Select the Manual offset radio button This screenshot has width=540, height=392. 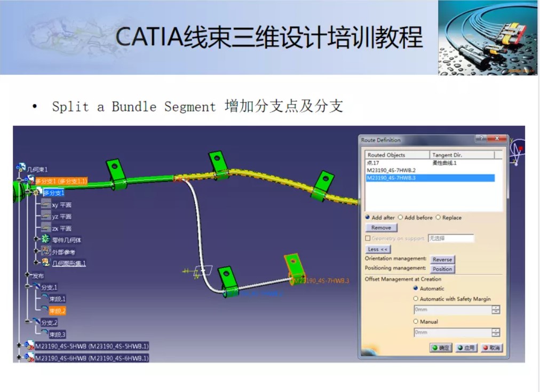pos(416,322)
